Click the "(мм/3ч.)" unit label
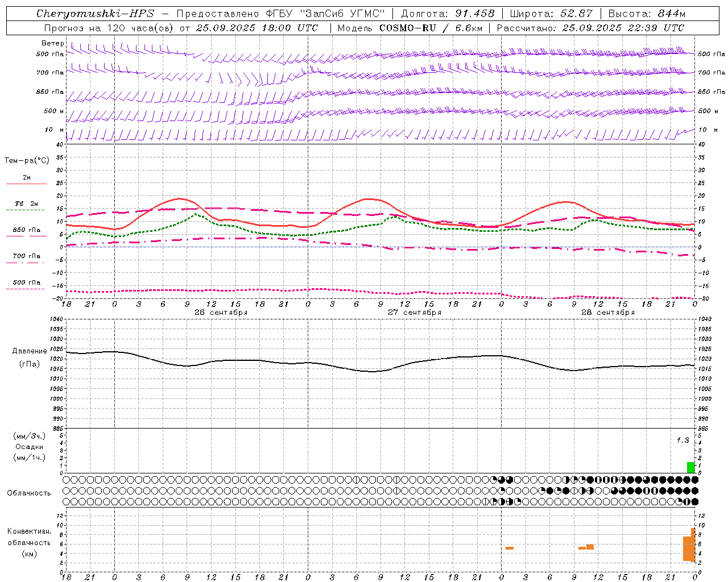Viewport: 728px width, 582px height. [x=30, y=436]
